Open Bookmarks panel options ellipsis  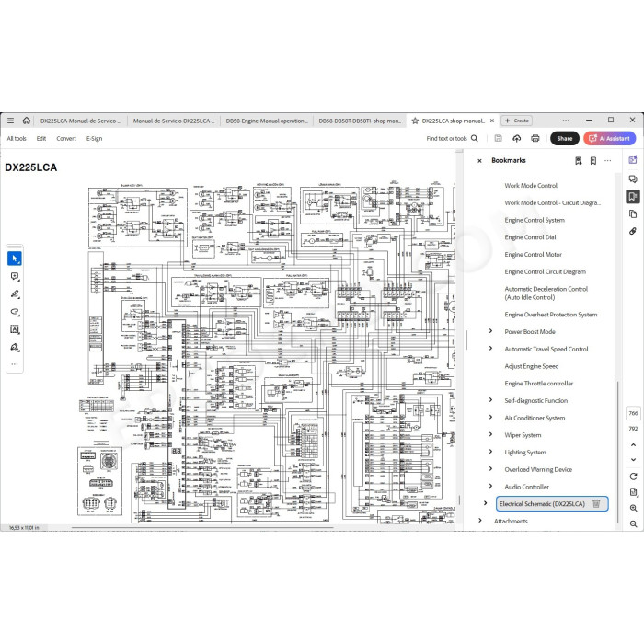[x=608, y=161]
